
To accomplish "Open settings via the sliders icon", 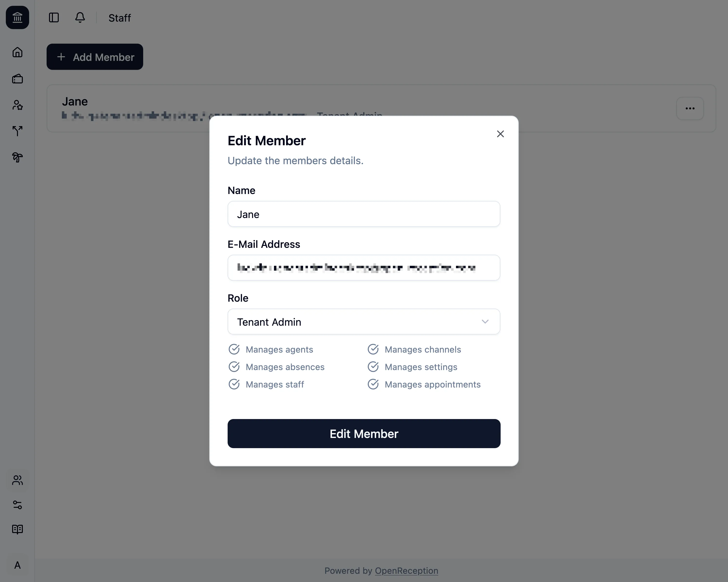I will 17,505.
